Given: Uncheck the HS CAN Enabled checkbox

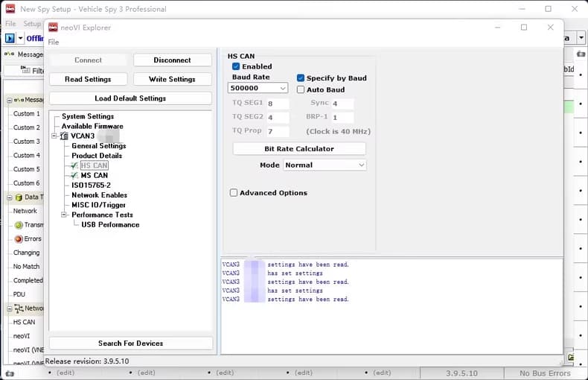Looking at the screenshot, I should 236,66.
